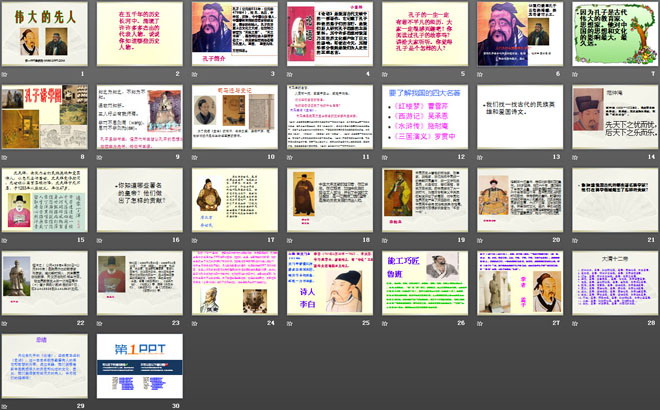Image resolution: width=660 pixels, height=410 pixels.
Task: Open slide 13 thumbnail
Action: coord(520,117)
